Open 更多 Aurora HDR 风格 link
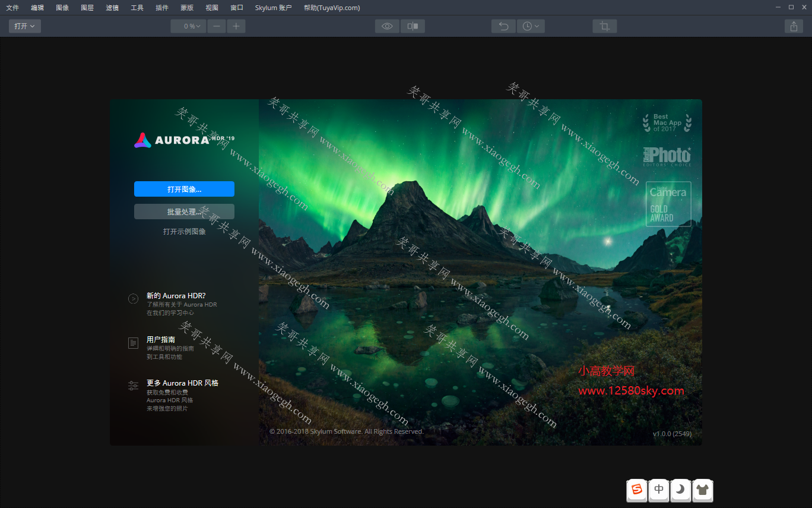This screenshot has height=508, width=812. pyautogui.click(x=183, y=383)
